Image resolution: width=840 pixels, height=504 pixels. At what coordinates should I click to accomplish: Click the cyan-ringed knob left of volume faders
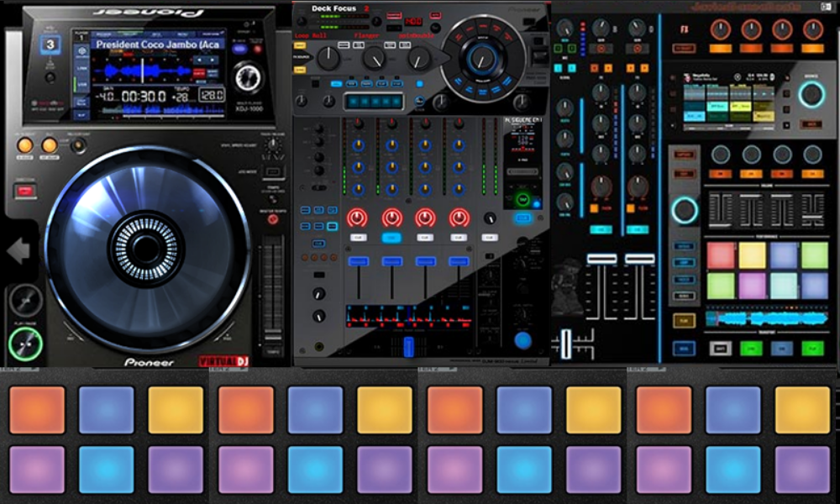[684, 210]
